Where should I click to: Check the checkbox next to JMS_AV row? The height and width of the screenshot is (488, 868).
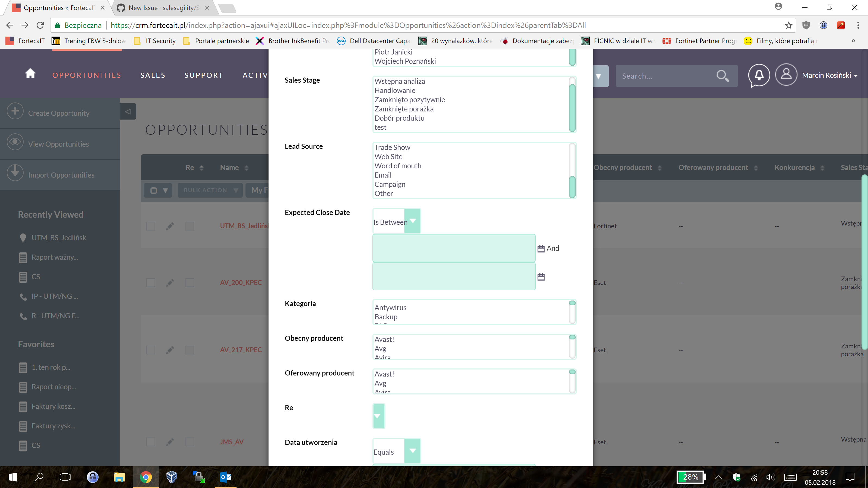click(151, 442)
